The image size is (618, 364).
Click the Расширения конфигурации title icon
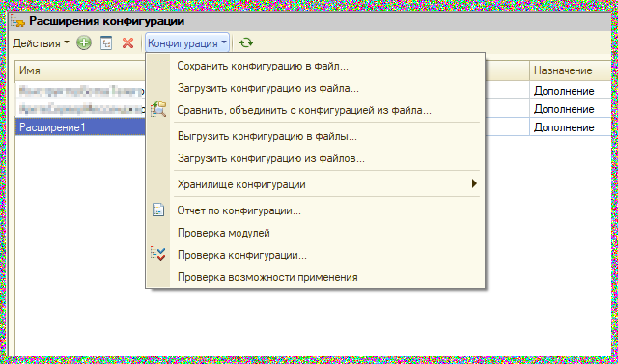[x=17, y=21]
